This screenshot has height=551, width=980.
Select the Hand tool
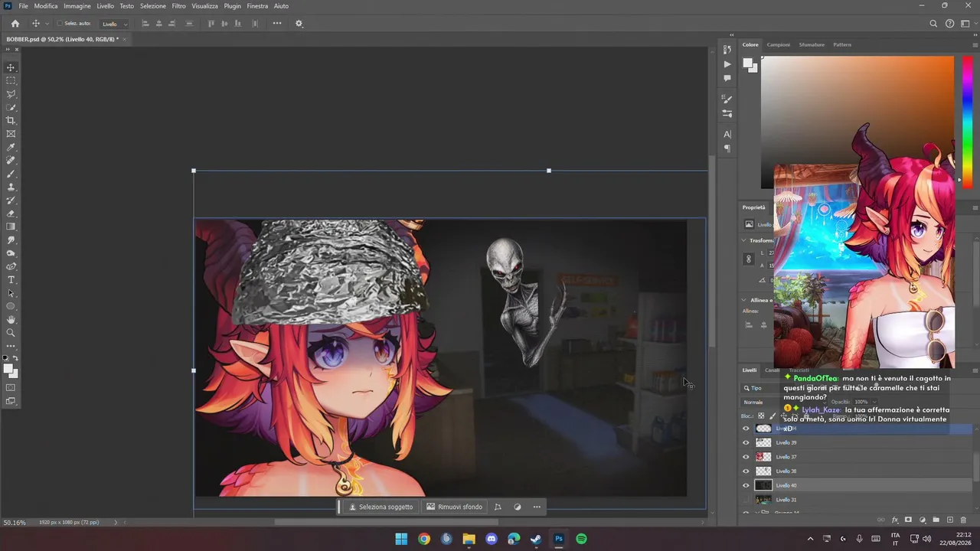click(x=11, y=320)
